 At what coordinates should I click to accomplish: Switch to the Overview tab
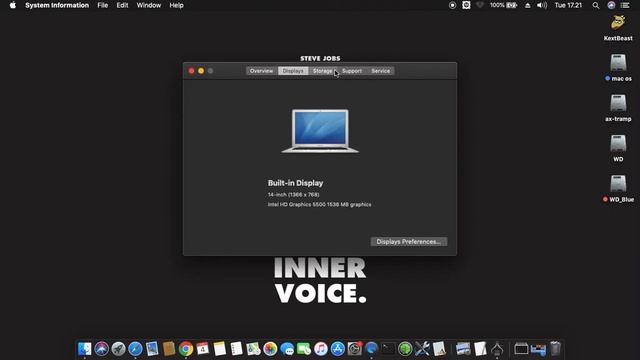261,71
